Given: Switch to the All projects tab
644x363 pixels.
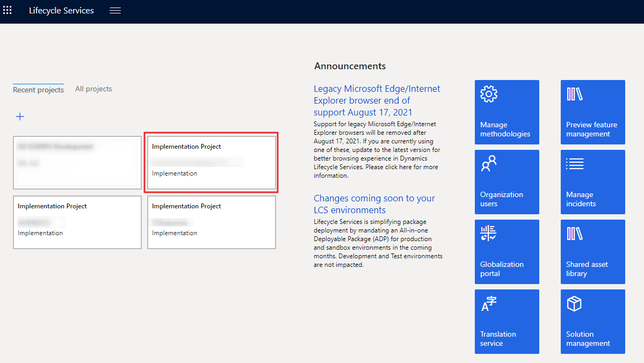Looking at the screenshot, I should pyautogui.click(x=93, y=89).
